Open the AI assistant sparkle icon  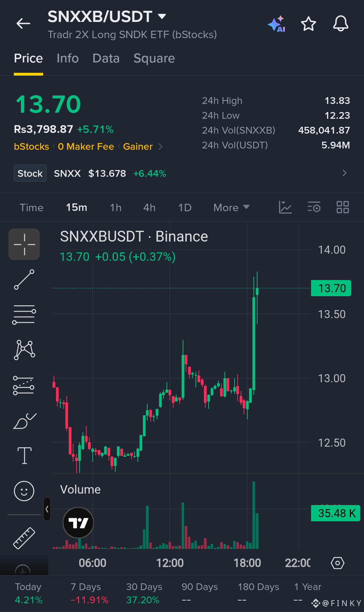pos(277,24)
